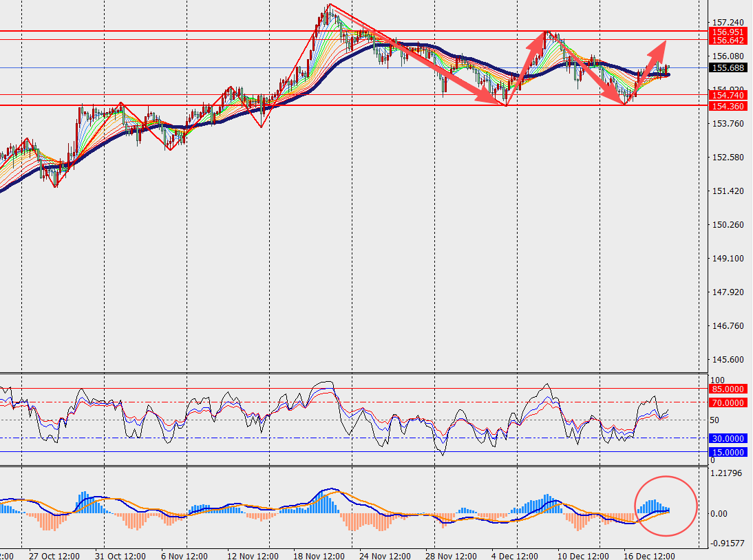The height and width of the screenshot is (560, 753).
Task: Select the red 70.0000 oscillator level label
Action: pyautogui.click(x=728, y=402)
